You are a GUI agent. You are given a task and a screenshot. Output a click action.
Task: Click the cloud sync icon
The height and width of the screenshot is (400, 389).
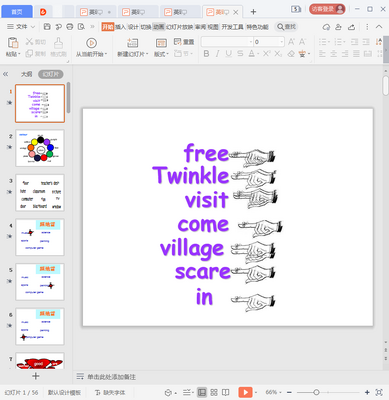click(326, 27)
